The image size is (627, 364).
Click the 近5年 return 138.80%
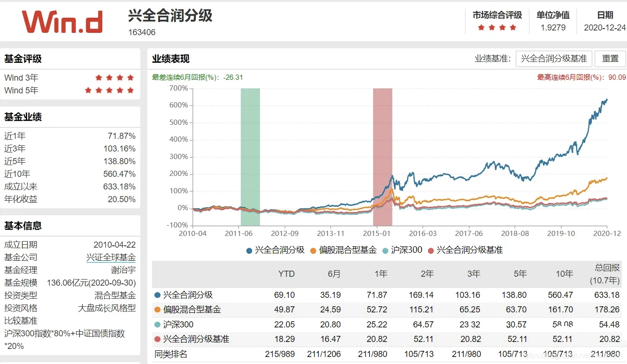click(x=120, y=161)
